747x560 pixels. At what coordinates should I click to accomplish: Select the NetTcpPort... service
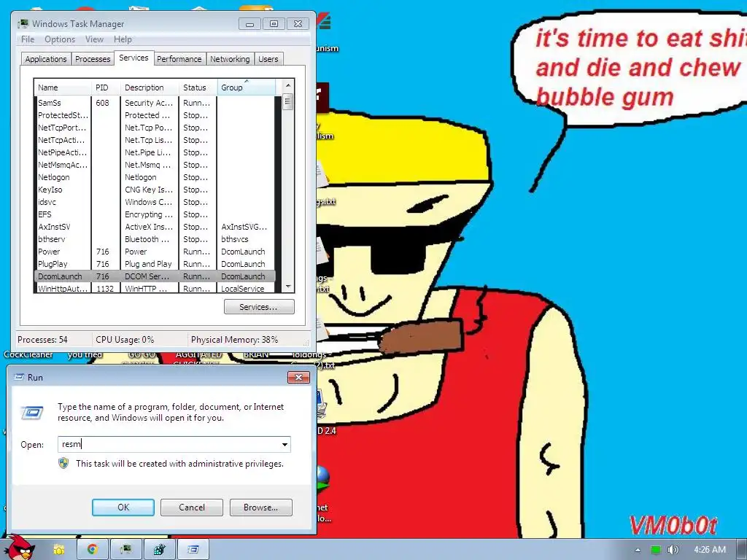click(x=62, y=128)
